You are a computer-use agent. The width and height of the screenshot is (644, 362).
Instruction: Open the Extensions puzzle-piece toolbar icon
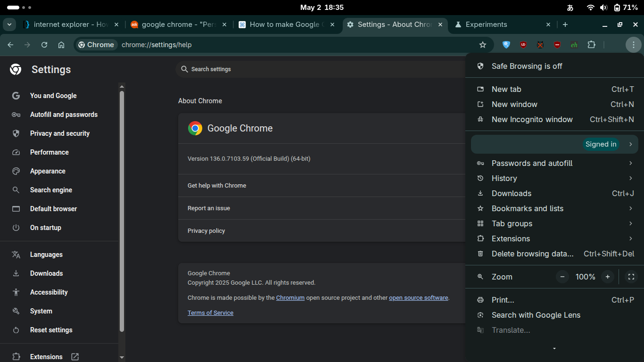point(591,45)
